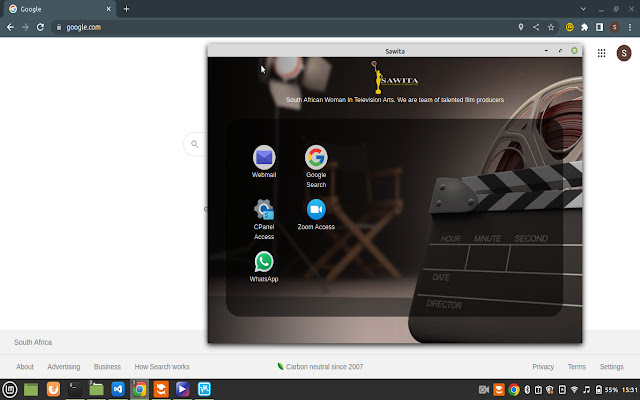Open the Google apps grid
640x400 pixels.
tap(601, 53)
